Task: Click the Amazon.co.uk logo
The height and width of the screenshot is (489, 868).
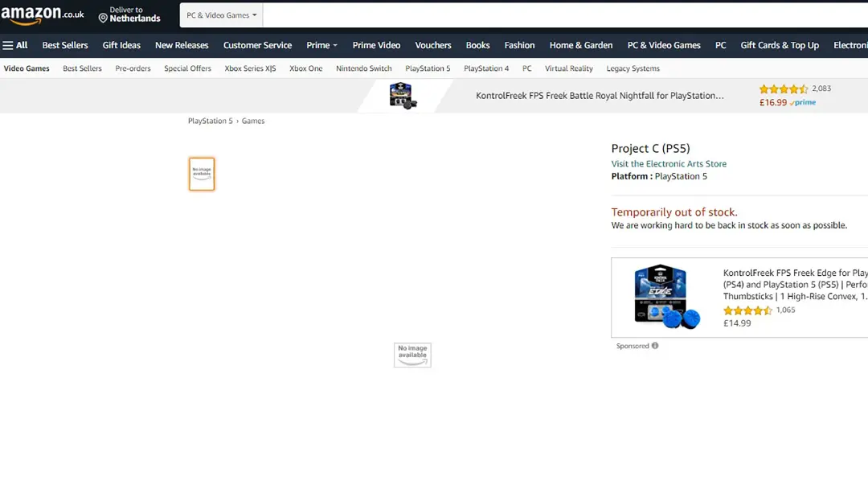Action: 43,15
